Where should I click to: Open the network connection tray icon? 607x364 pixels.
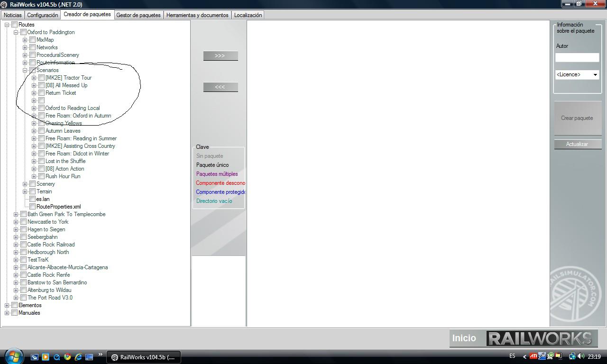[572, 356]
